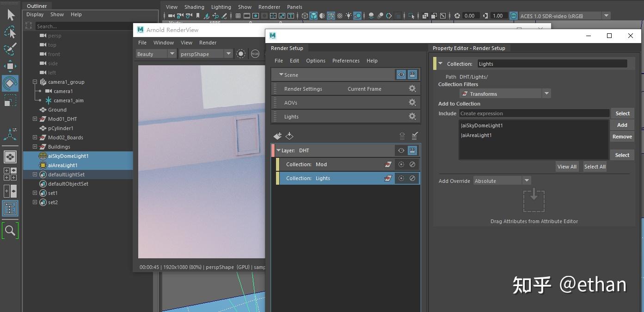Open the Transforms collection filter dropdown
This screenshot has width=644, height=312.
546,94
